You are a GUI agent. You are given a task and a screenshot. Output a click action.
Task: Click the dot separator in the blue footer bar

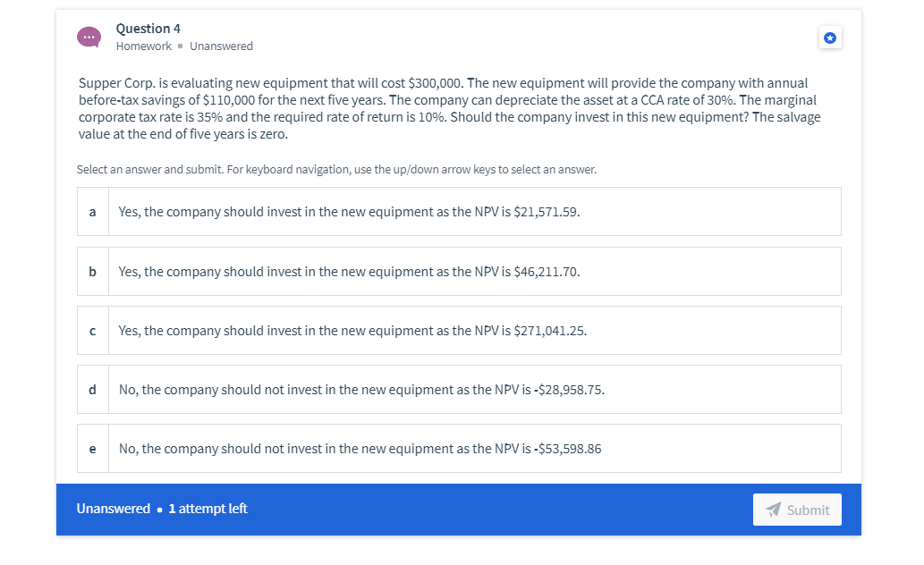click(x=160, y=509)
